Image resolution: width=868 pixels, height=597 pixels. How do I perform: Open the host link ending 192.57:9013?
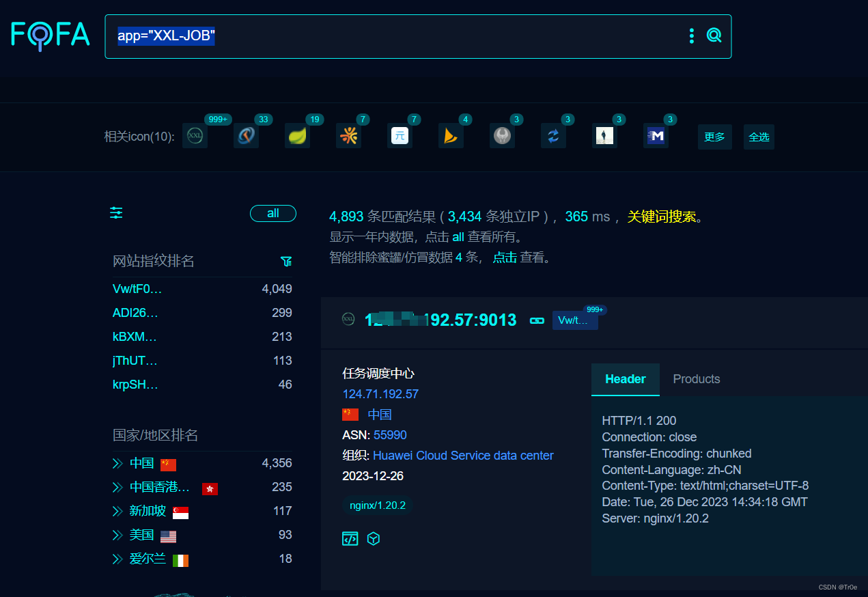tap(440, 320)
